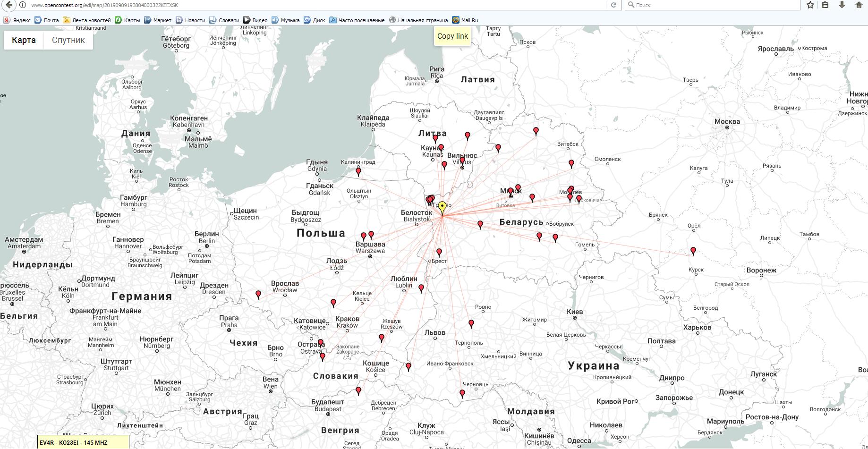Reload the current page

(x=613, y=5)
